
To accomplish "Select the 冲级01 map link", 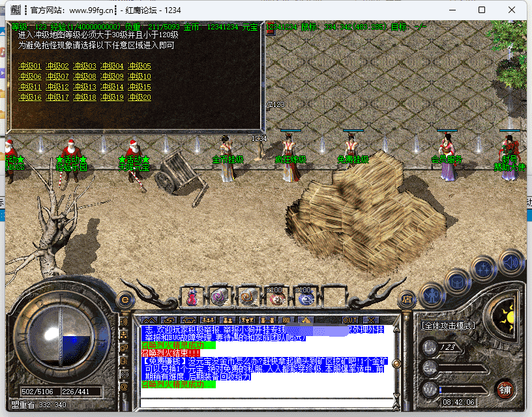I will (x=30, y=66).
